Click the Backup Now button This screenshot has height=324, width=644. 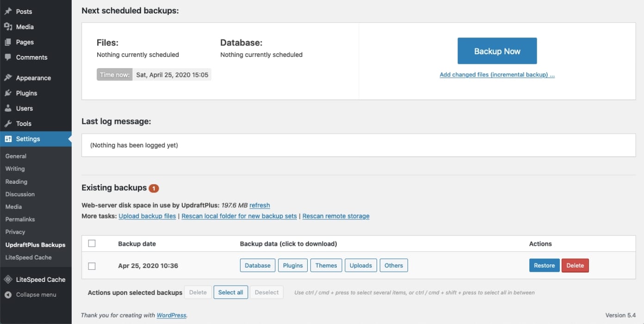coord(497,51)
